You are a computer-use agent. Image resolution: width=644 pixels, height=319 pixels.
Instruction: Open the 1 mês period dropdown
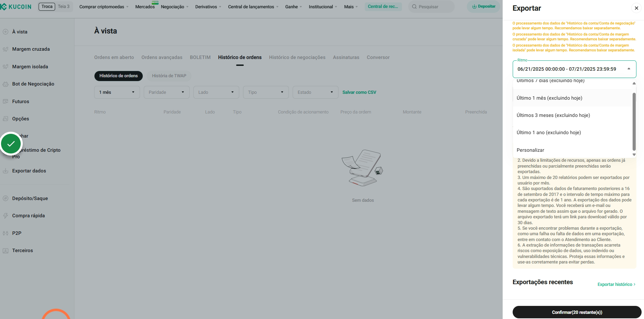click(117, 92)
